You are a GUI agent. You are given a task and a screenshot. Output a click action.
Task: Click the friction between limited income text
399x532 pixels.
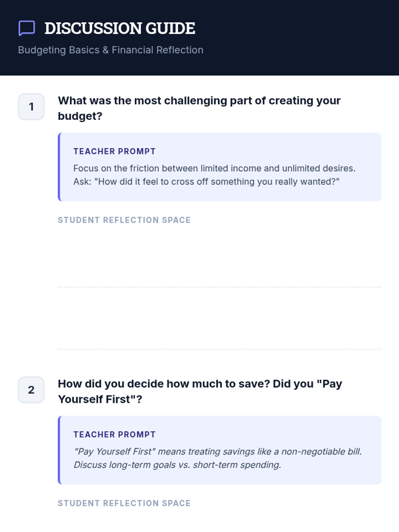pos(214,168)
